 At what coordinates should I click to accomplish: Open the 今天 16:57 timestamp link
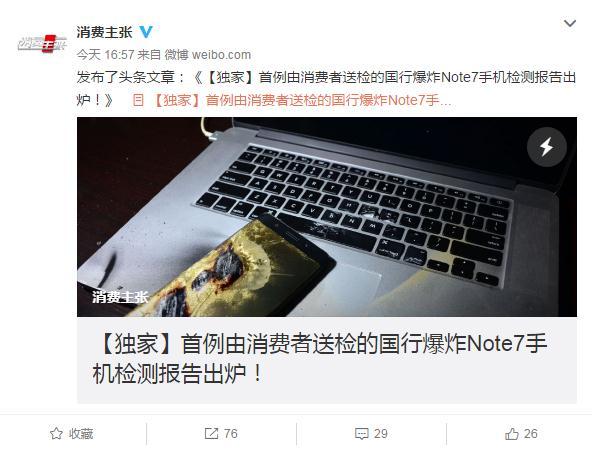tap(105, 55)
